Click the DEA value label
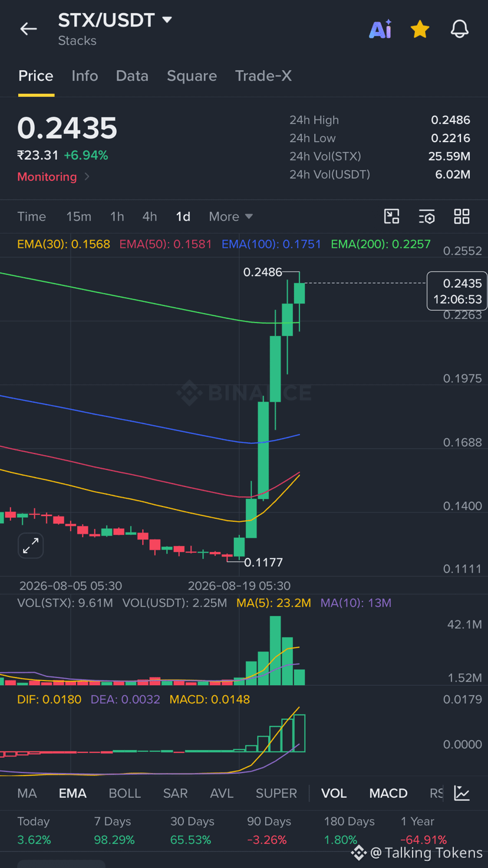This screenshot has width=488, height=868. click(x=126, y=699)
